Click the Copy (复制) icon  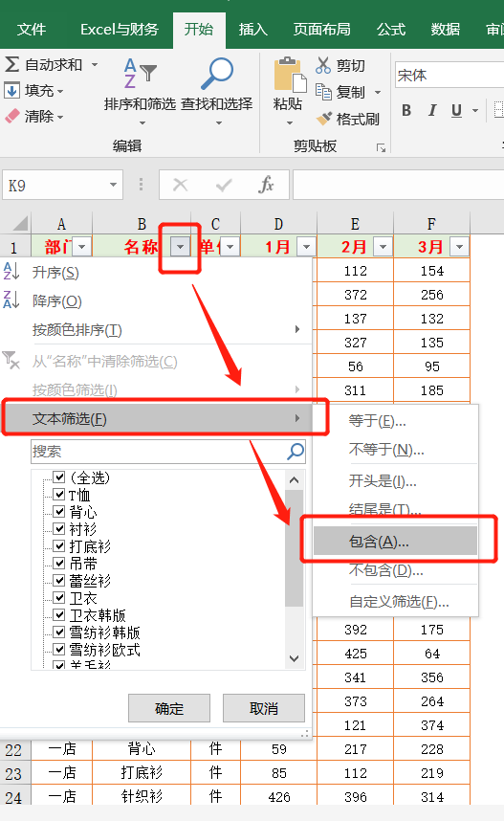[x=323, y=92]
